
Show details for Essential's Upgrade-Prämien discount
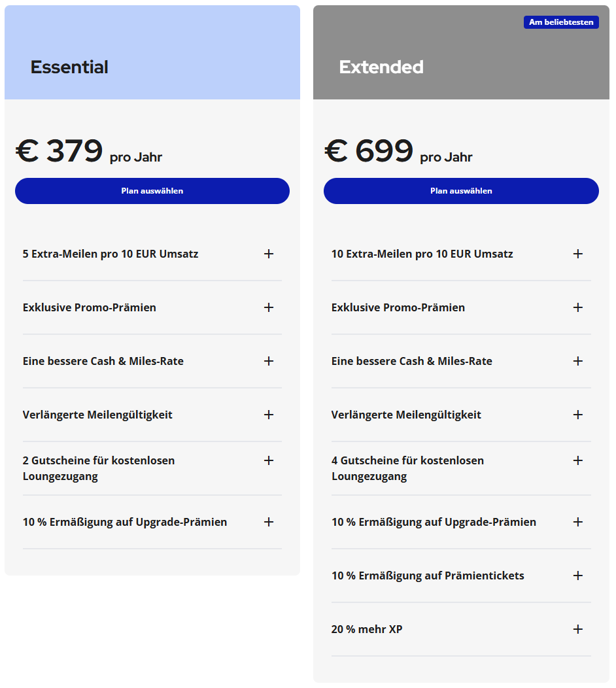(x=269, y=522)
